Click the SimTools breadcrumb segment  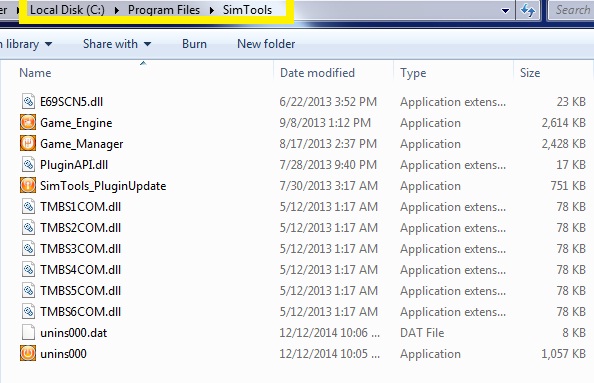coord(247,10)
